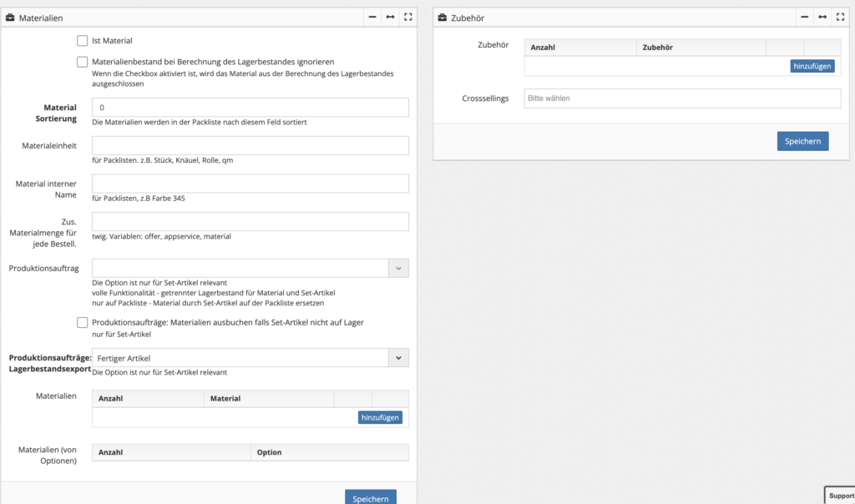Click the 'Wenn die Checkbox aktiviert ist' explanation
Screen dimensions: 855x504
coord(243,78)
